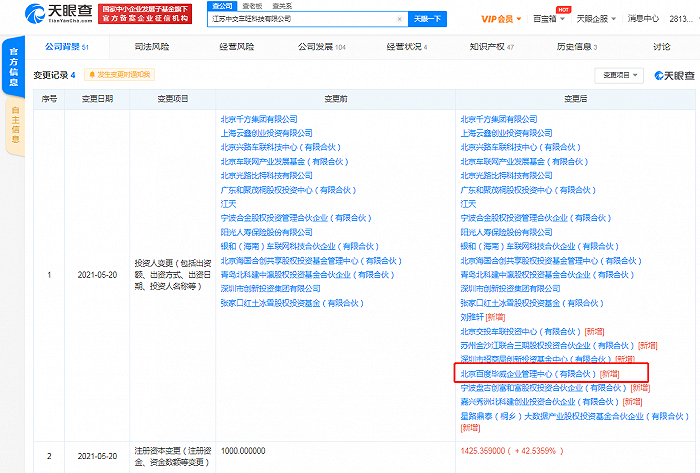
Task: Open 消息中心 in the header
Action: (643, 19)
